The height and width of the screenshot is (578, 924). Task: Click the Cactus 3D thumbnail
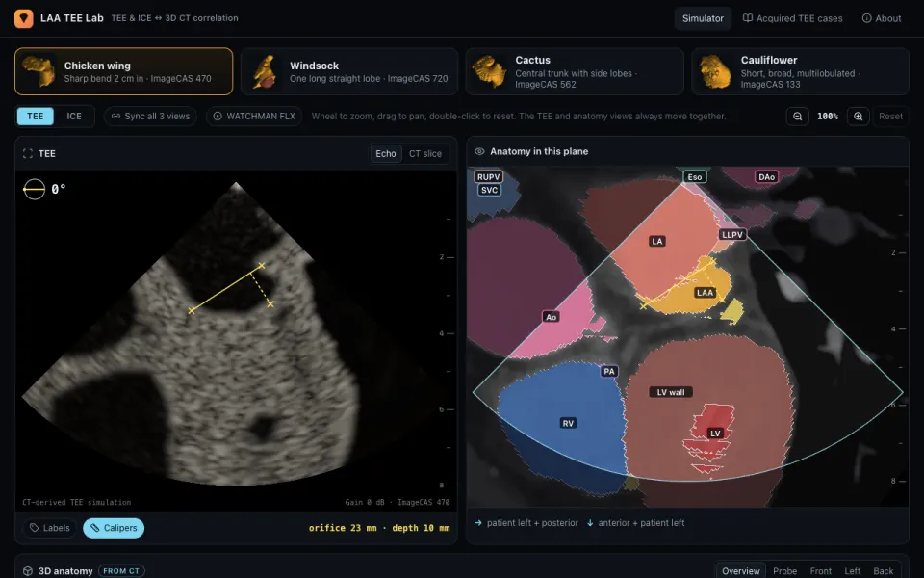(490, 71)
